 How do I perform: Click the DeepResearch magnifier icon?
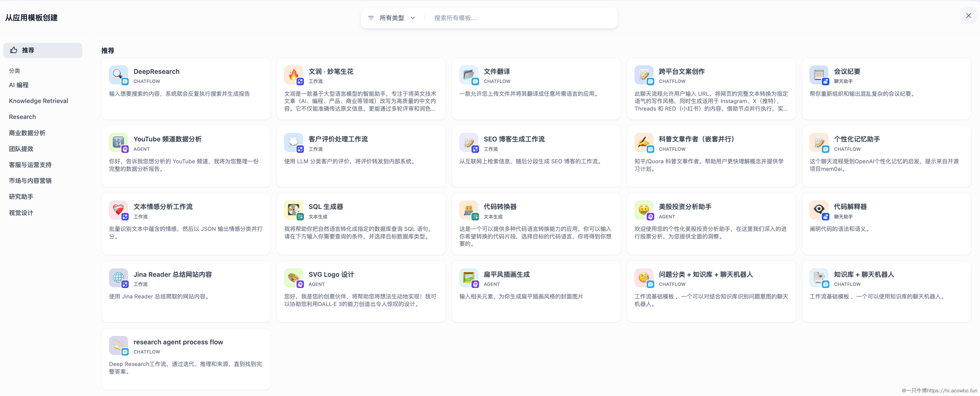point(118,75)
